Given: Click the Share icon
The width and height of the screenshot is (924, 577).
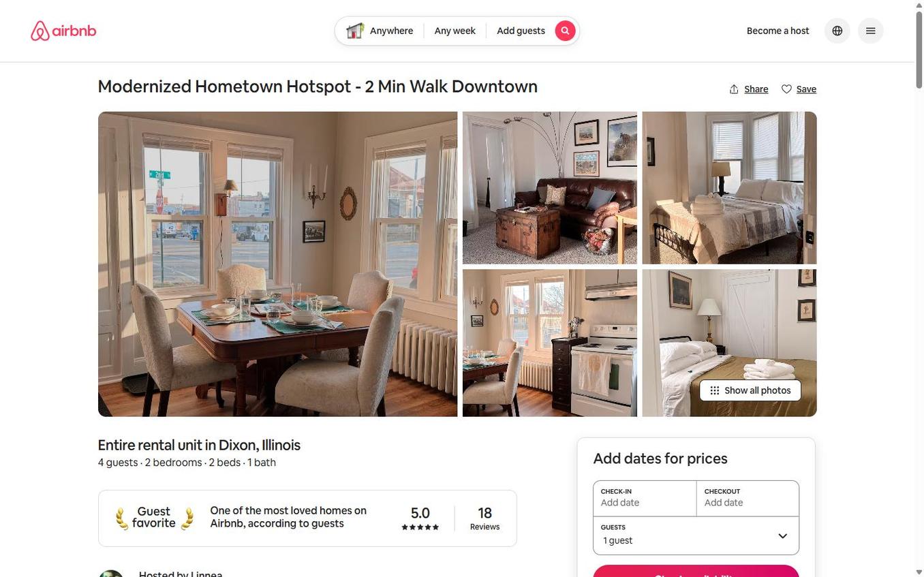Looking at the screenshot, I should pyautogui.click(x=734, y=89).
